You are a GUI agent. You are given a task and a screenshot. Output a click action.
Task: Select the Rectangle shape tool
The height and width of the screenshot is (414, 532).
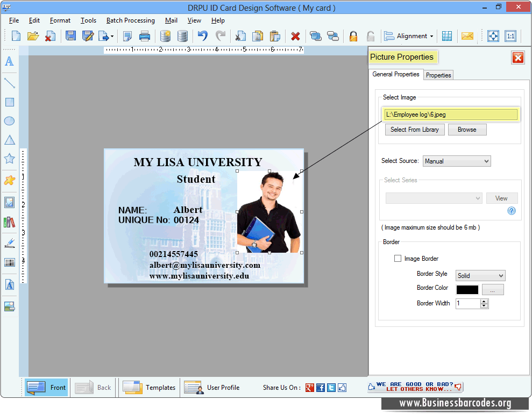pyautogui.click(x=10, y=102)
